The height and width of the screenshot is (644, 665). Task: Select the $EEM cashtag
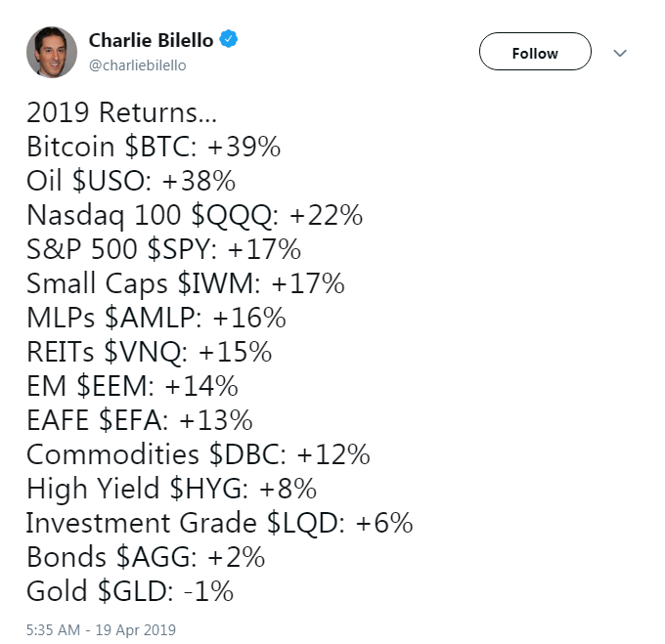pyautogui.click(x=109, y=386)
